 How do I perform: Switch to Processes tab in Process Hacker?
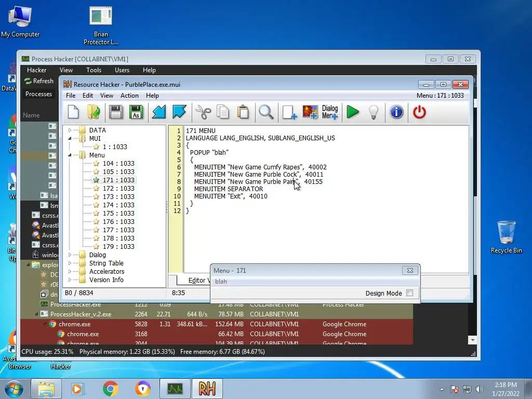pyautogui.click(x=38, y=94)
